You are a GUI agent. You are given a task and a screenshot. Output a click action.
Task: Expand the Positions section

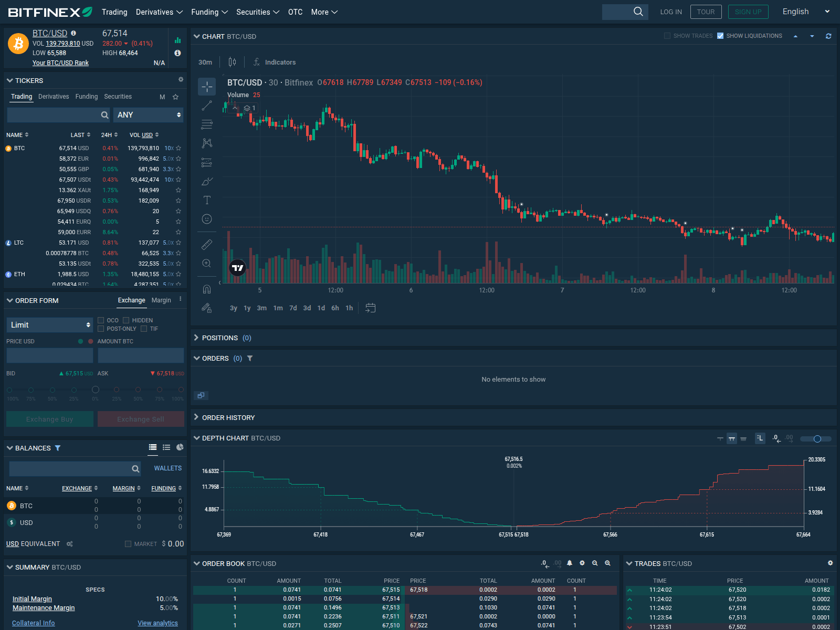(x=196, y=338)
